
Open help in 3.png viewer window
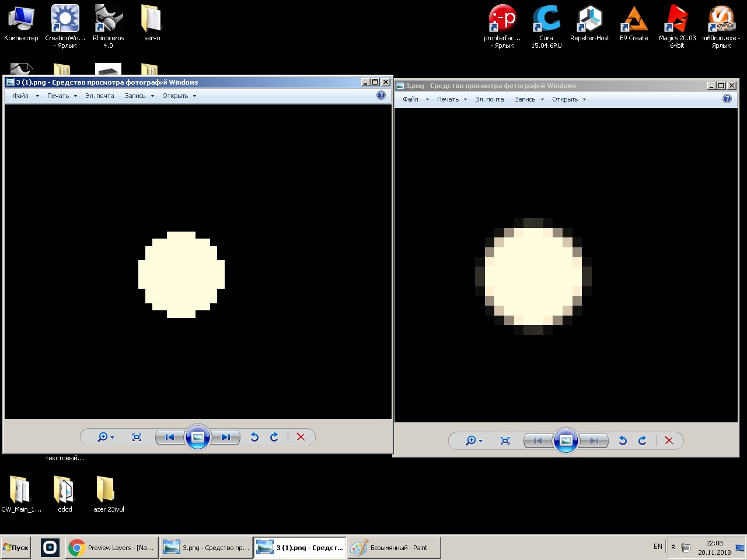[x=727, y=99]
